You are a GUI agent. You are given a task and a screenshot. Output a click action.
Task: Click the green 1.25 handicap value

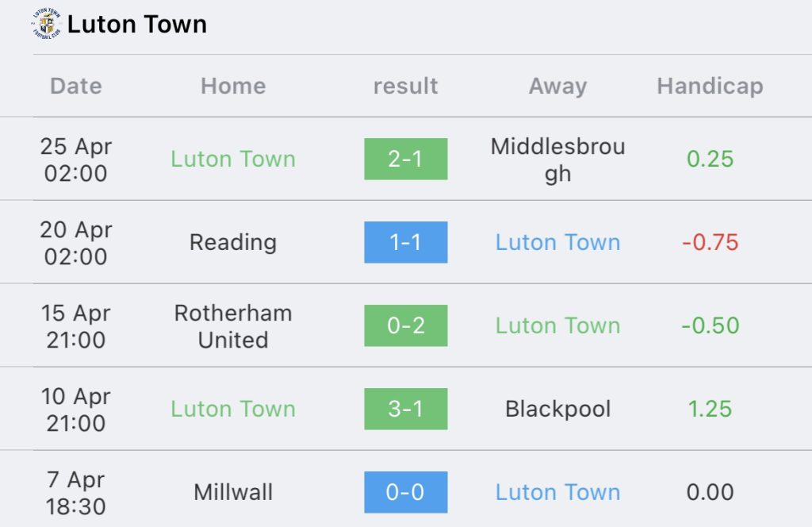point(710,409)
